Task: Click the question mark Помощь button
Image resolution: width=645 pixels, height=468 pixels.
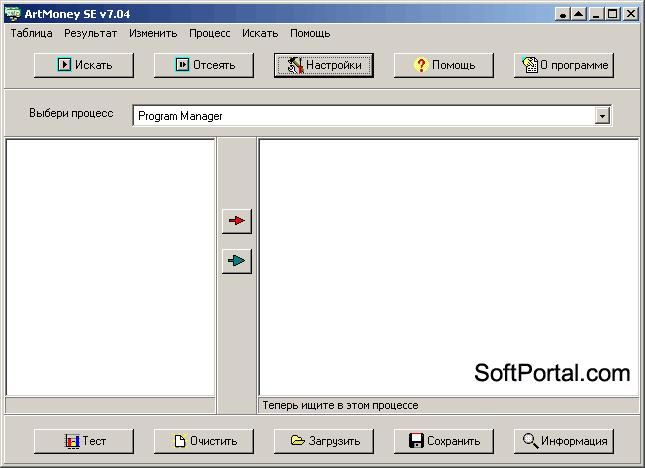Action: 443,65
